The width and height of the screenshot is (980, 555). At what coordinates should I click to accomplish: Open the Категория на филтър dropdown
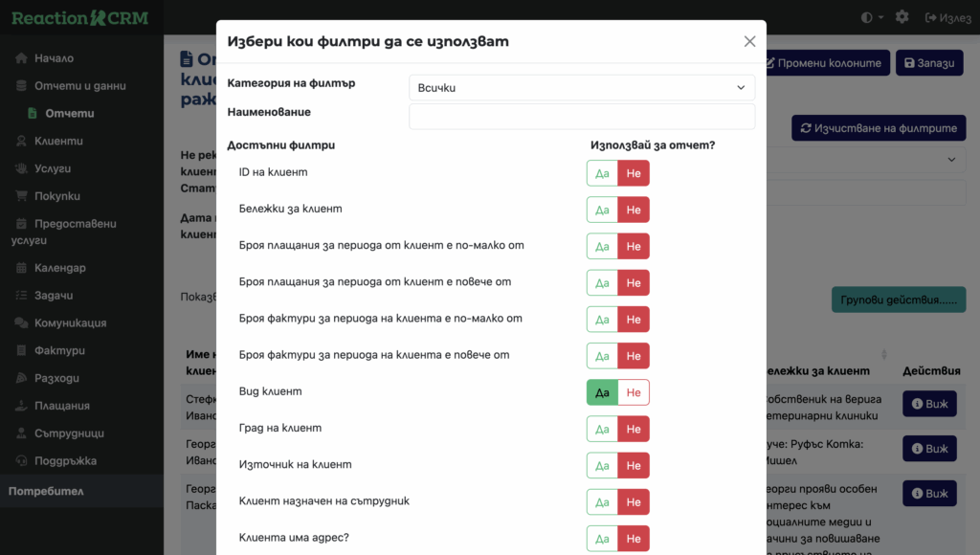coord(581,88)
